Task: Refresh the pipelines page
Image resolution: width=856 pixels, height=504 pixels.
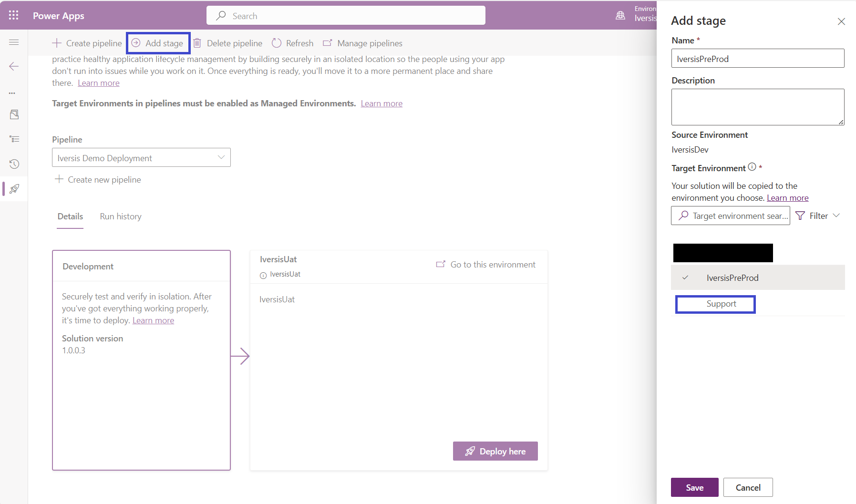Action: 293,43
